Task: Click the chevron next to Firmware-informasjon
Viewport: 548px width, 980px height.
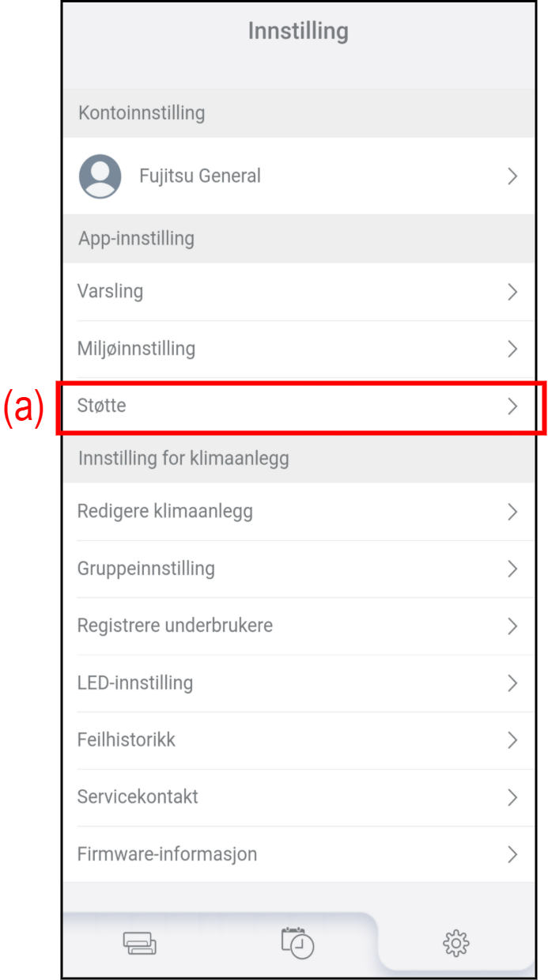Action: (x=512, y=854)
